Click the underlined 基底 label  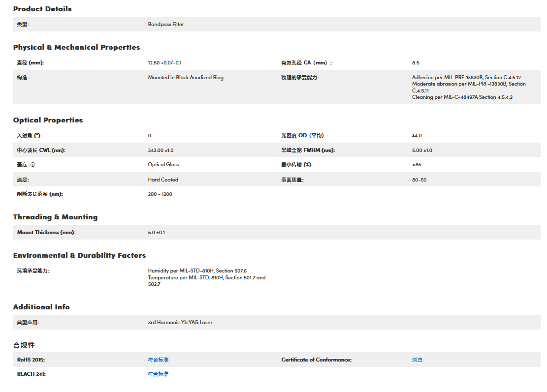[x=23, y=165]
